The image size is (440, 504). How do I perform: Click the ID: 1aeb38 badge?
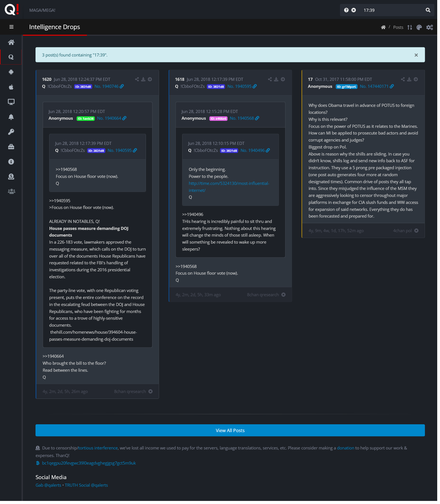86,119
